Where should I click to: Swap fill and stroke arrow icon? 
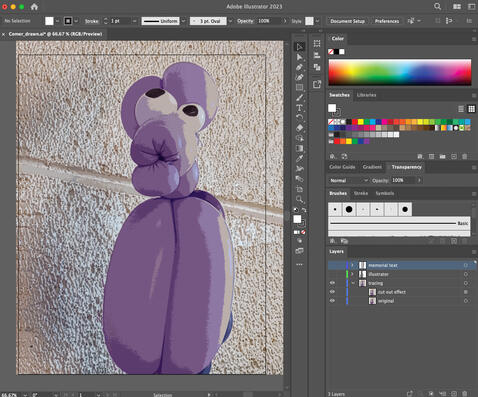(304, 210)
